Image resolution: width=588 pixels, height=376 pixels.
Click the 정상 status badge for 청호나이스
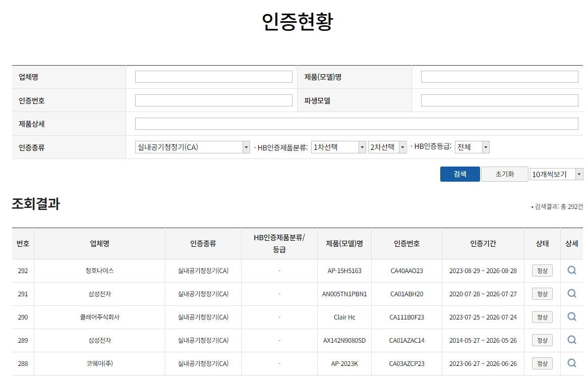[542, 271]
